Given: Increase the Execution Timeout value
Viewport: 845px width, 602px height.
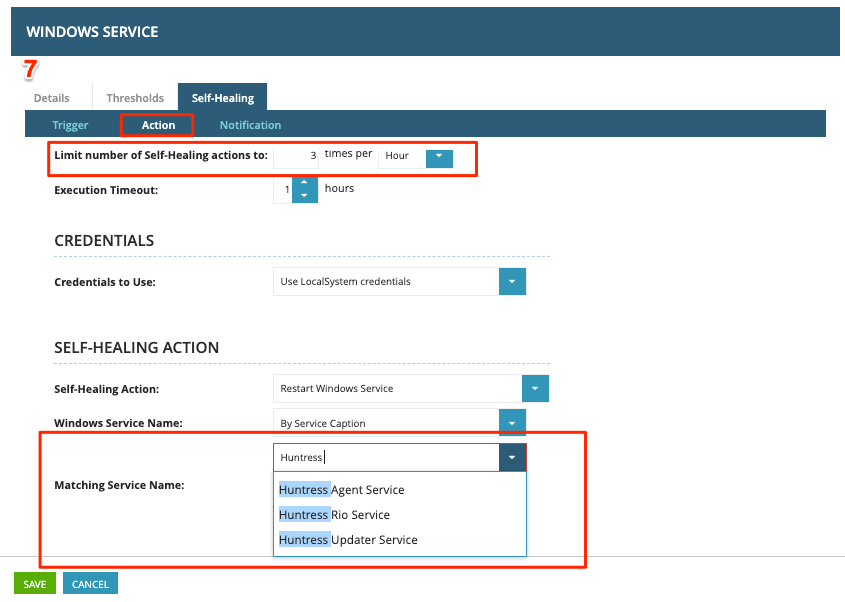Looking at the screenshot, I should point(304,183).
